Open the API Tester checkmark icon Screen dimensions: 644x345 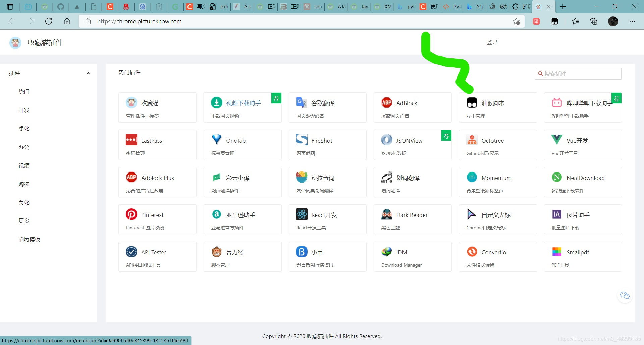click(x=131, y=252)
